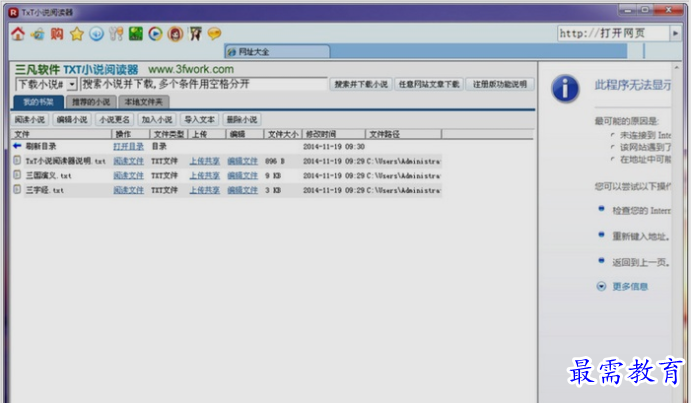The width and height of the screenshot is (691, 403).
Task: Click the 导入文本 button
Action: 199,119
